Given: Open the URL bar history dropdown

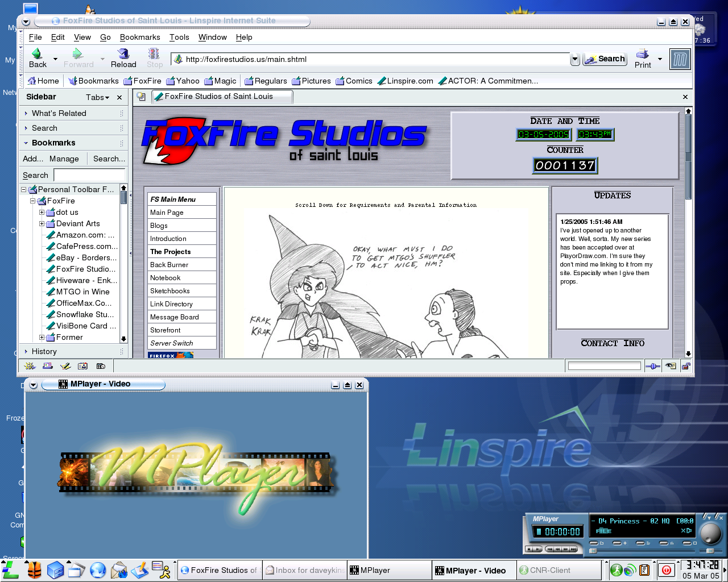Looking at the screenshot, I should pyautogui.click(x=575, y=59).
